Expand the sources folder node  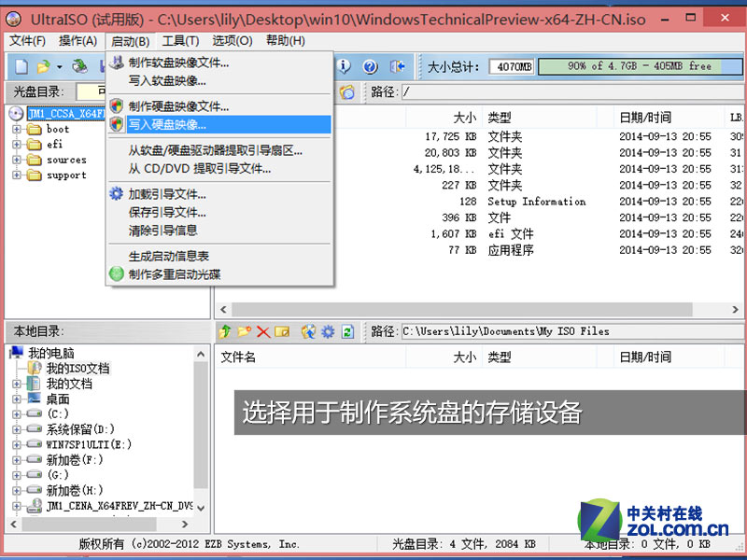17,160
